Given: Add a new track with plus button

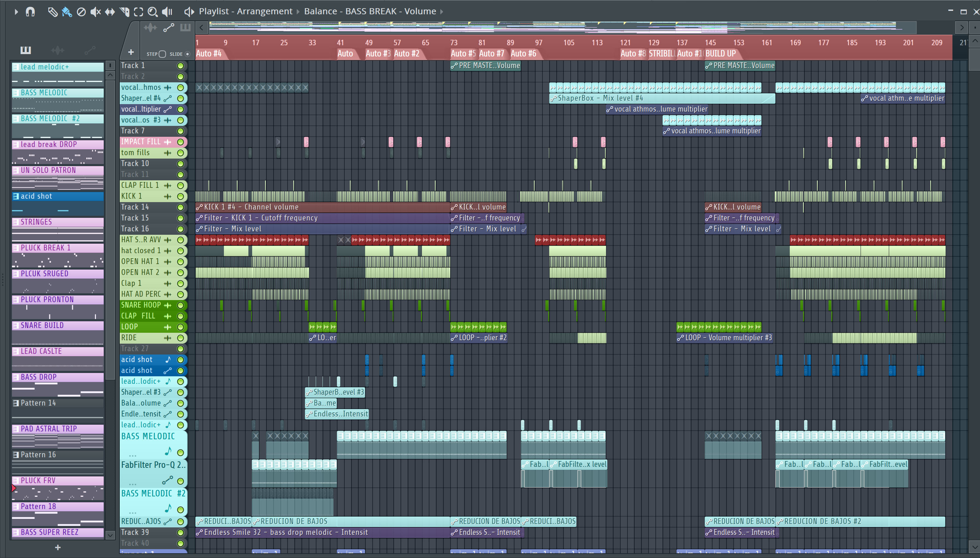Looking at the screenshot, I should click(x=131, y=52).
